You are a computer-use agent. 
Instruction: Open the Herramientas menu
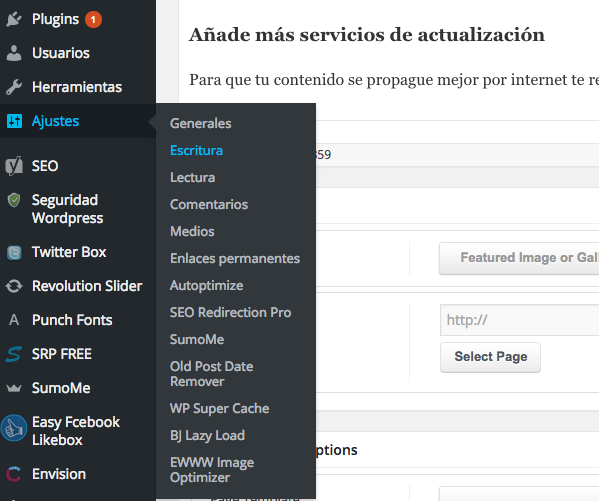click(78, 87)
